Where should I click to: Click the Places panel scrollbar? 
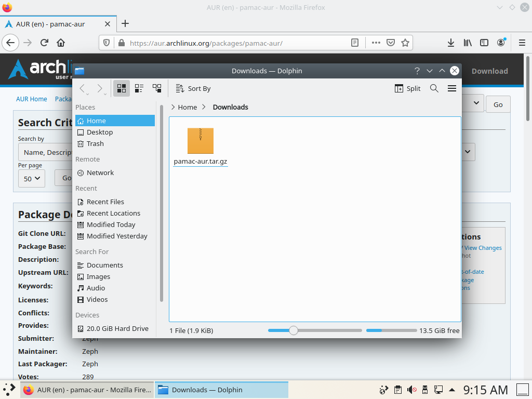point(162,204)
